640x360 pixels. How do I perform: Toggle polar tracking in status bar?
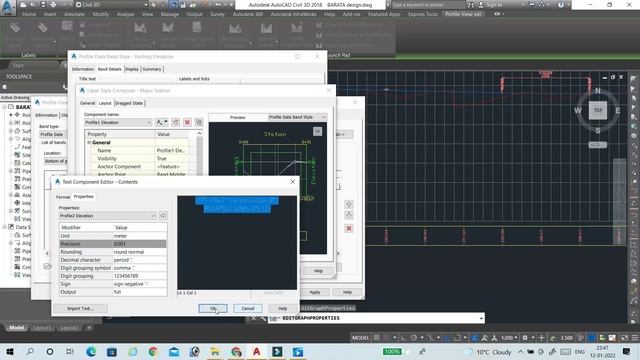point(413,338)
